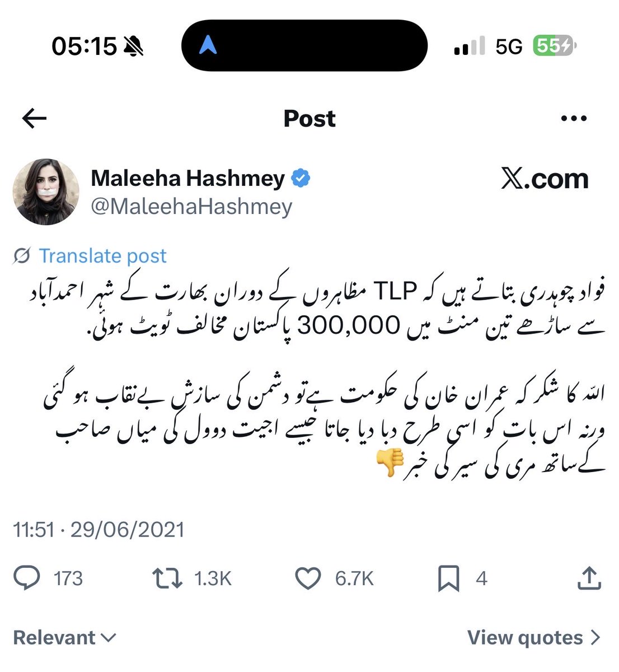Tap the battery indicator in status bar
Image resolution: width=619 pixels, height=672 pixels.
(x=554, y=46)
